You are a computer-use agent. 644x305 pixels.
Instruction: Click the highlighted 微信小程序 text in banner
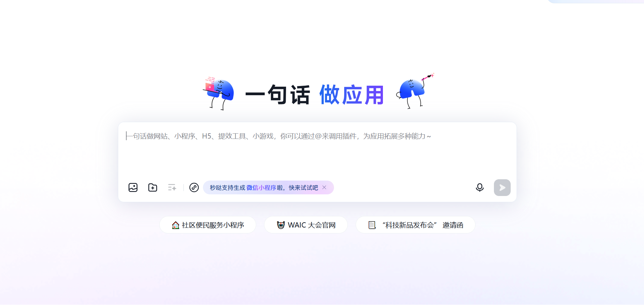(261, 188)
